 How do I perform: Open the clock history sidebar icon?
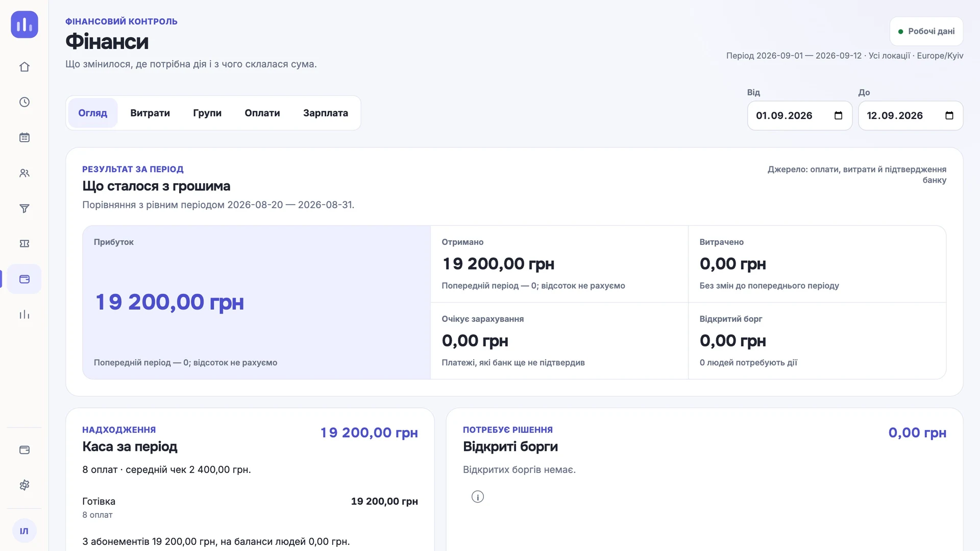coord(24,102)
